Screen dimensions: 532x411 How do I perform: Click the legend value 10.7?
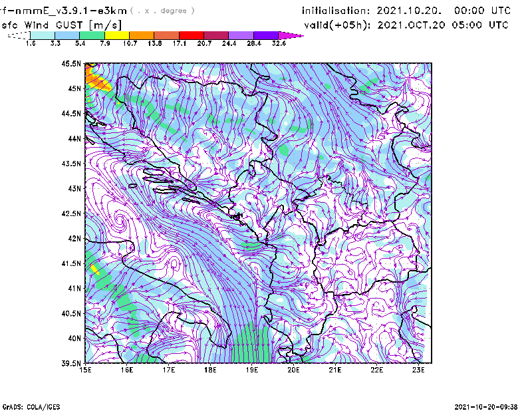(x=130, y=43)
